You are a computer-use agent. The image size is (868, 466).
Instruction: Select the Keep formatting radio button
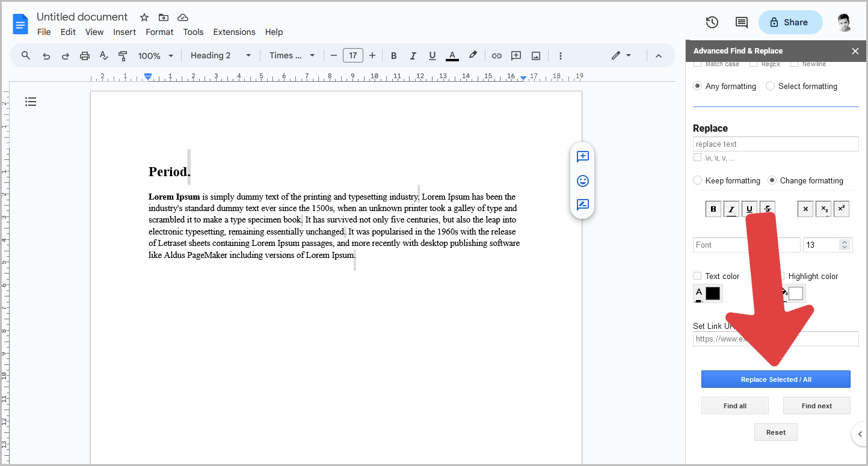[697, 180]
